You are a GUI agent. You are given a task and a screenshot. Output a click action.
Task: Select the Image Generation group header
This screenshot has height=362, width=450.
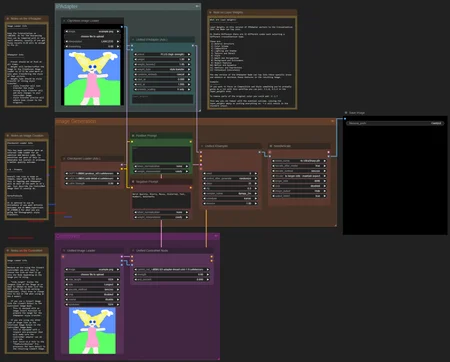(x=195, y=121)
